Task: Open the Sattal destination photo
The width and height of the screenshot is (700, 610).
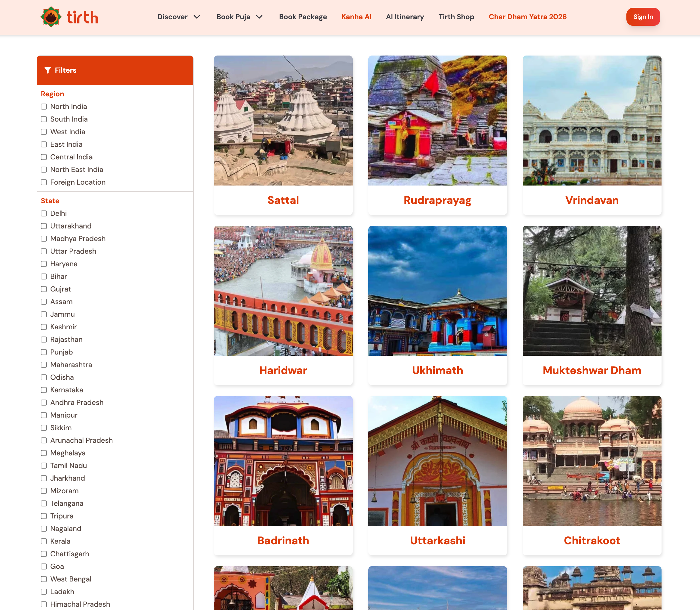Action: pos(283,120)
